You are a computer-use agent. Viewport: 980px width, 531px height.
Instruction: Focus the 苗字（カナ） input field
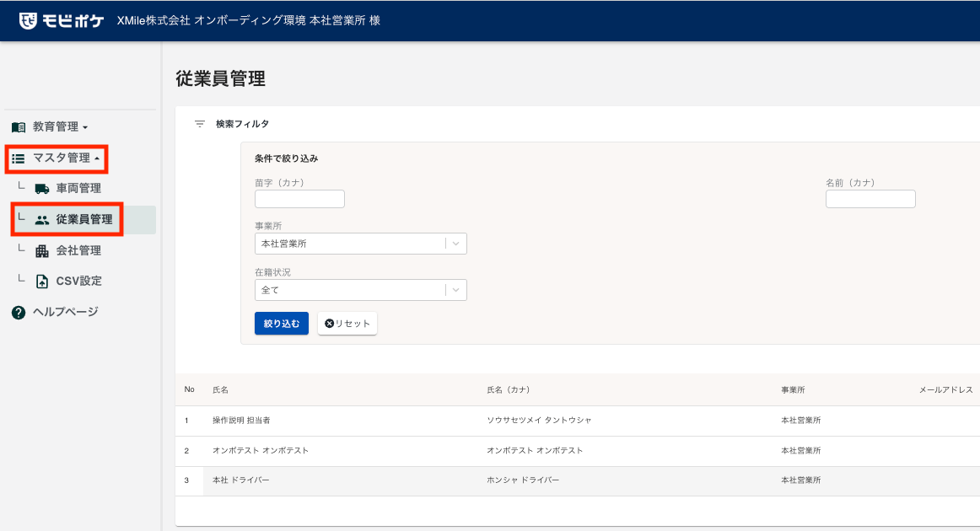pyautogui.click(x=299, y=199)
